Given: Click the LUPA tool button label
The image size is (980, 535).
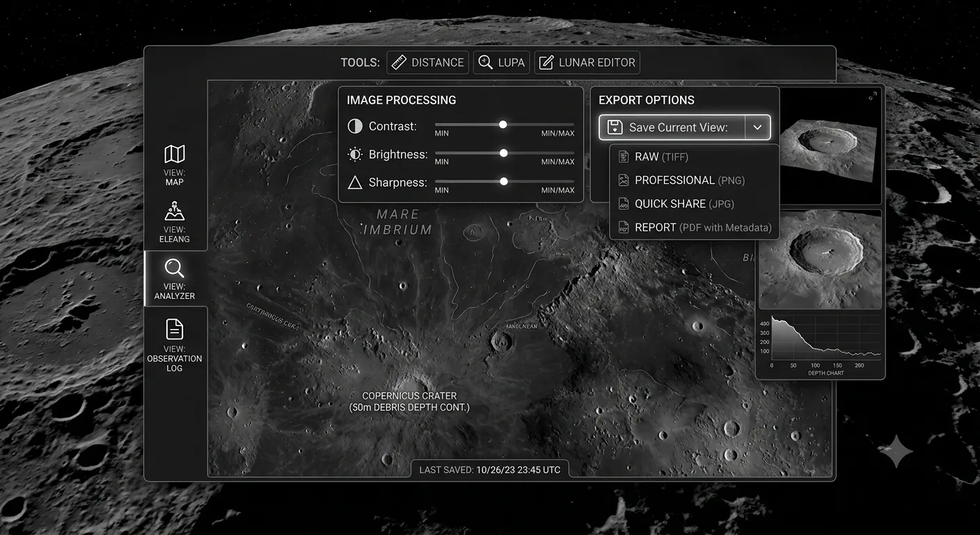Looking at the screenshot, I should click(x=512, y=63).
